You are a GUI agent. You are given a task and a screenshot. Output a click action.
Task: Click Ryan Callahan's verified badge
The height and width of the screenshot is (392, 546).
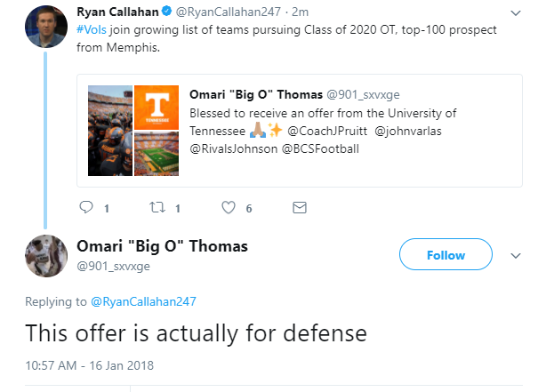pos(167,12)
